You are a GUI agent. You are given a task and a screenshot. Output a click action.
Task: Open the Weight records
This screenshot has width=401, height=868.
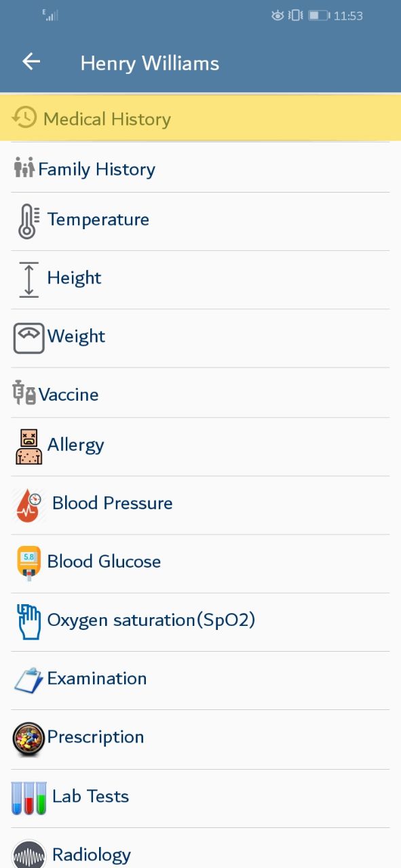click(200, 338)
